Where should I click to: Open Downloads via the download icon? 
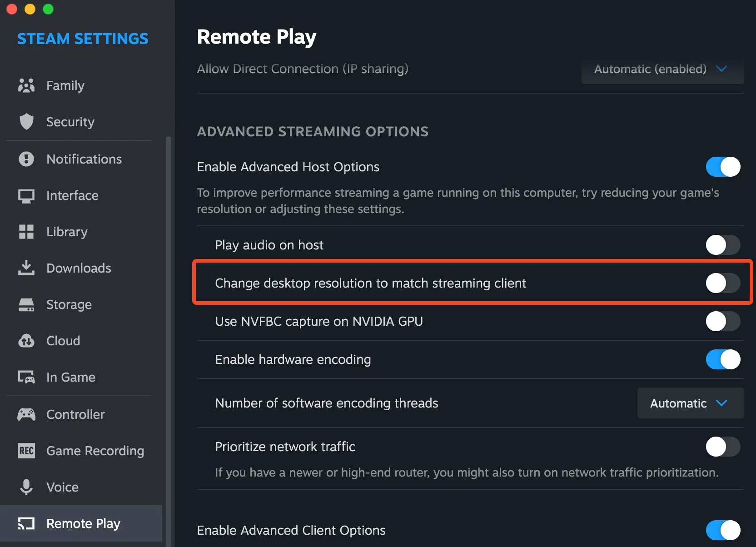point(26,268)
